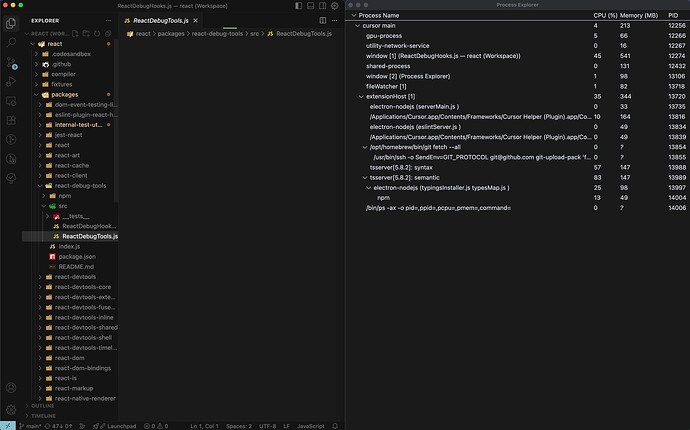Collapse the react-debug-tools folder
This screenshot has height=430, width=690.
pos(40,186)
